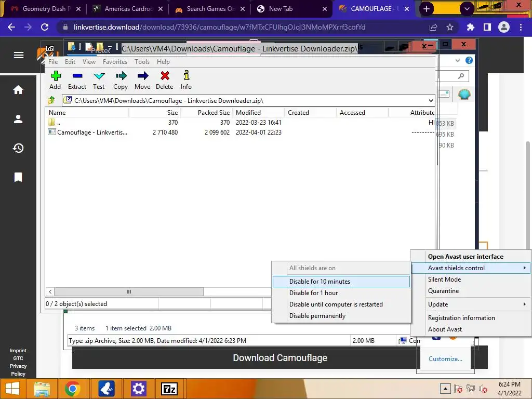532x399 pixels.
Task: Click the Add button in 7-Zip toolbar
Action: (x=55, y=80)
